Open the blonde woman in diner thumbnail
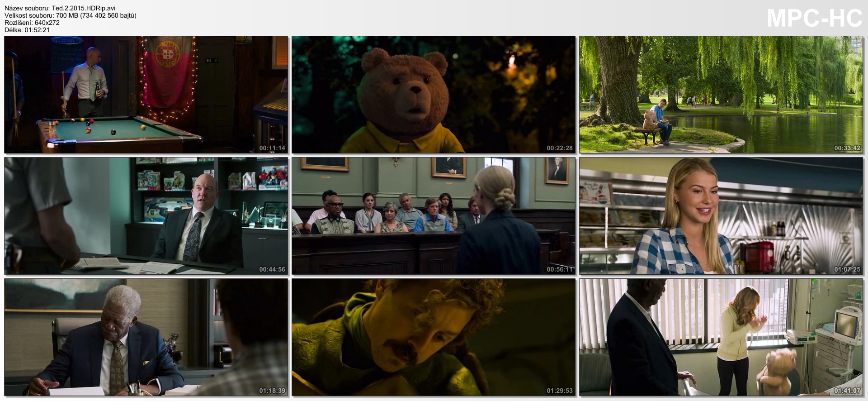The width and height of the screenshot is (868, 401). 721,216
